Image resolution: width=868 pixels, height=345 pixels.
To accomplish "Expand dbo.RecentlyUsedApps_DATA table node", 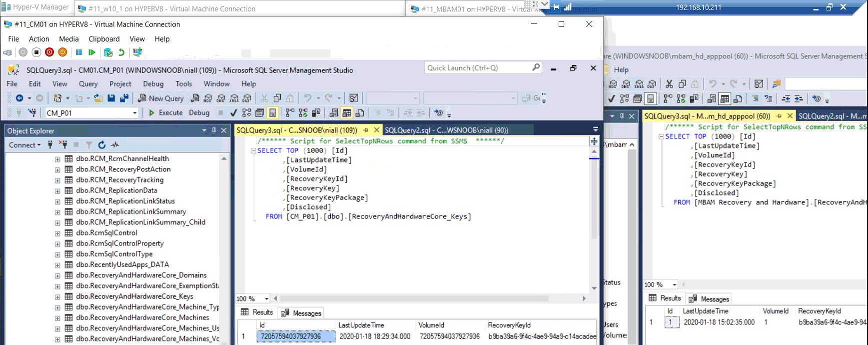I will [x=57, y=265].
